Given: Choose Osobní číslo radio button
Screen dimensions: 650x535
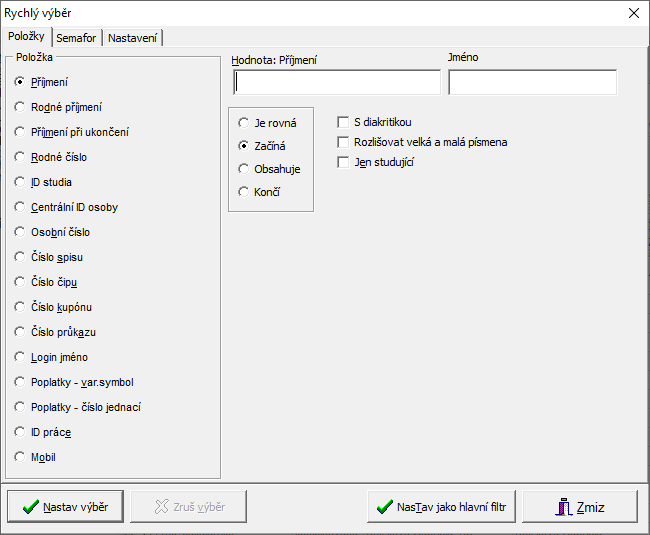Looking at the screenshot, I should coord(20,232).
